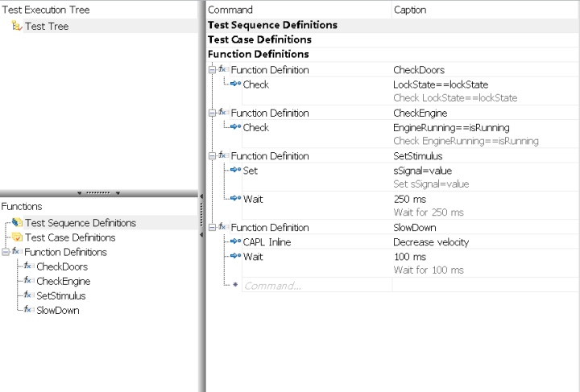Click the SlowDown caption cell
Screen dimensions: 580x392
coord(485,228)
